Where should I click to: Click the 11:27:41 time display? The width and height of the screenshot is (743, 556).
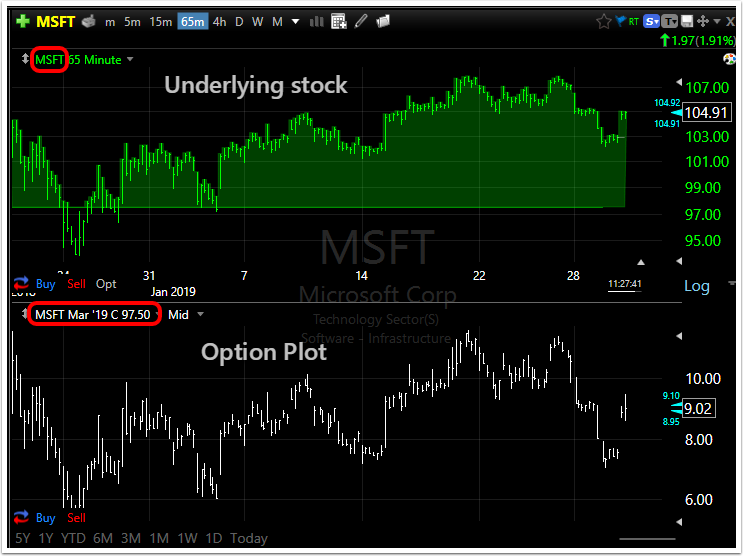[625, 283]
